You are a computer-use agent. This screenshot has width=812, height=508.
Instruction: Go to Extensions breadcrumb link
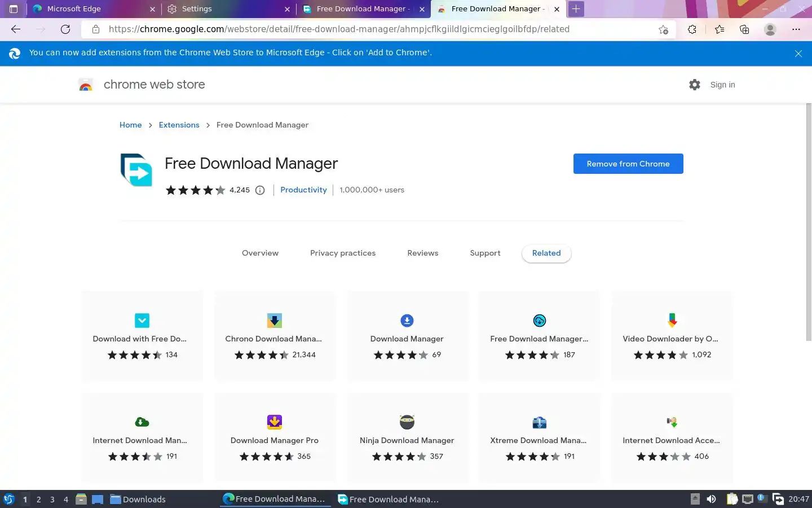point(179,125)
